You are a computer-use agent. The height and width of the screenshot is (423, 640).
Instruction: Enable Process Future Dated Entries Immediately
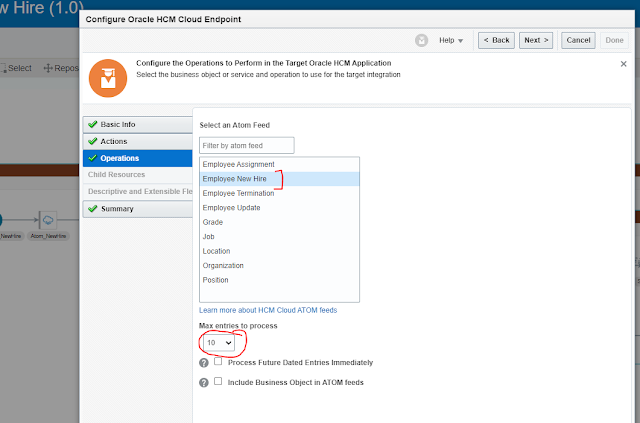[218, 361]
